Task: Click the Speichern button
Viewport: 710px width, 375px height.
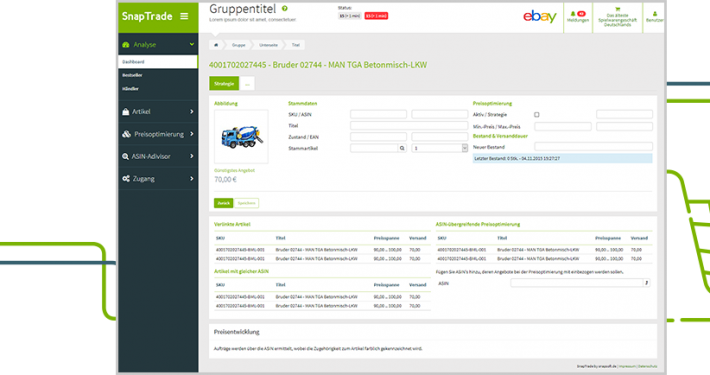Action: click(246, 203)
